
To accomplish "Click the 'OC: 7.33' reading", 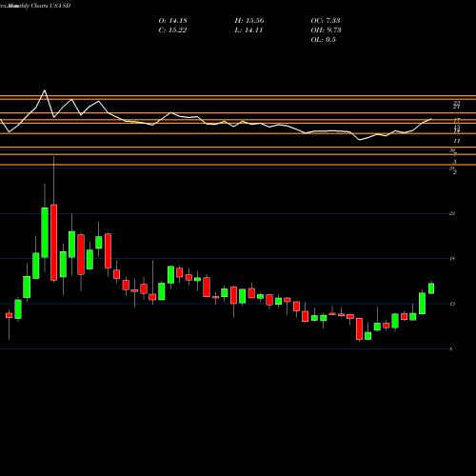I will (x=326, y=21).
